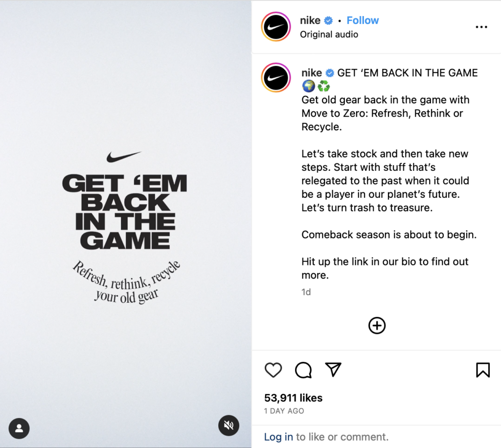
Task: Click the verified badge in the header
Action: coord(329,21)
